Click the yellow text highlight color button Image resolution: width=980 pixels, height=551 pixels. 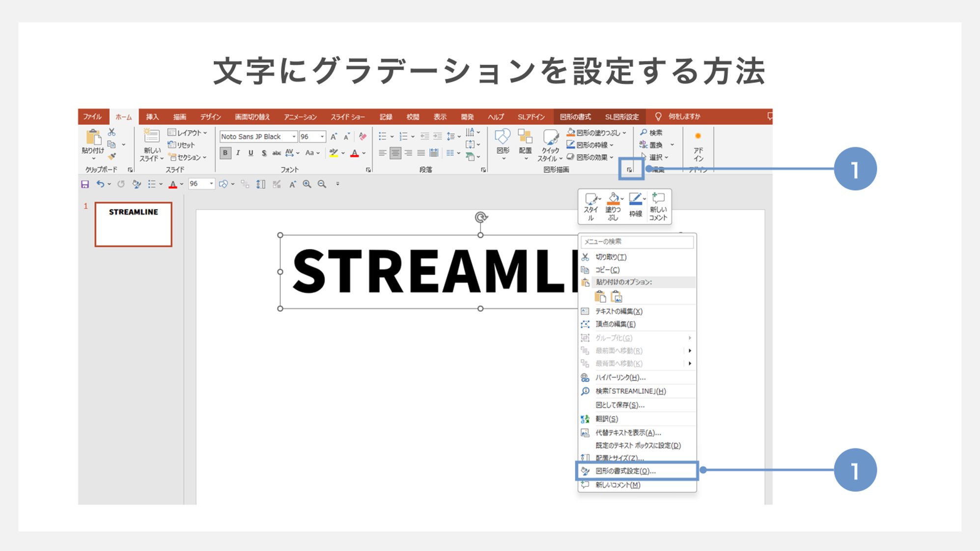(x=334, y=153)
